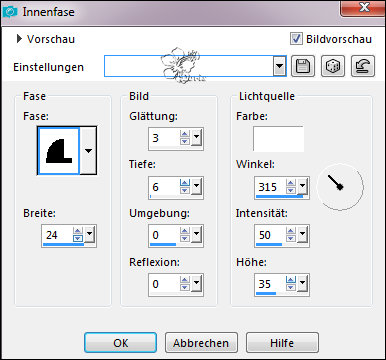Save the current preset with disk icon
Image resolution: width=386 pixels, height=360 pixels.
click(x=303, y=66)
